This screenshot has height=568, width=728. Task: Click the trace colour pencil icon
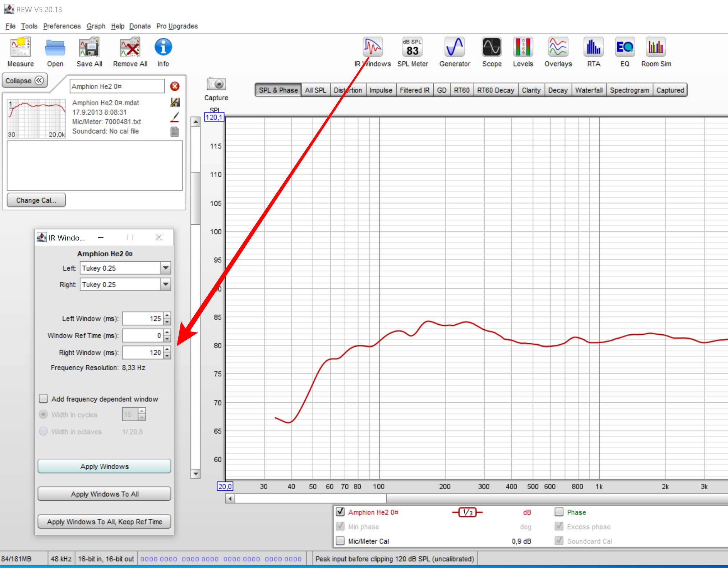coord(175,117)
